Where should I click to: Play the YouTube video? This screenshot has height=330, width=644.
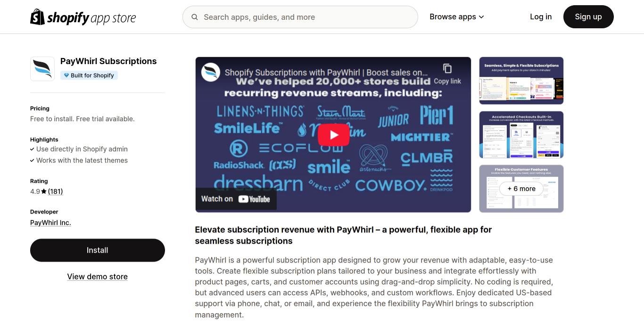(x=333, y=135)
